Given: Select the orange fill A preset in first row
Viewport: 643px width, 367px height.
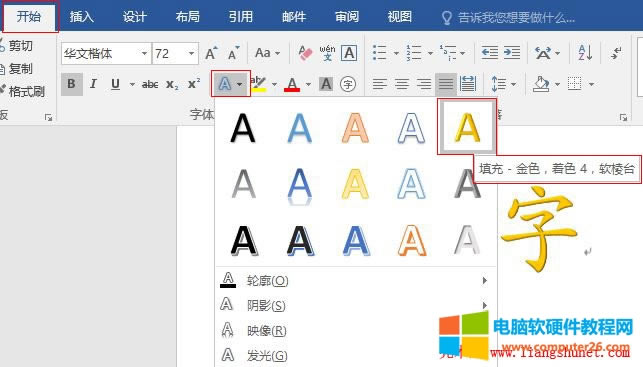Looking at the screenshot, I should click(x=355, y=128).
